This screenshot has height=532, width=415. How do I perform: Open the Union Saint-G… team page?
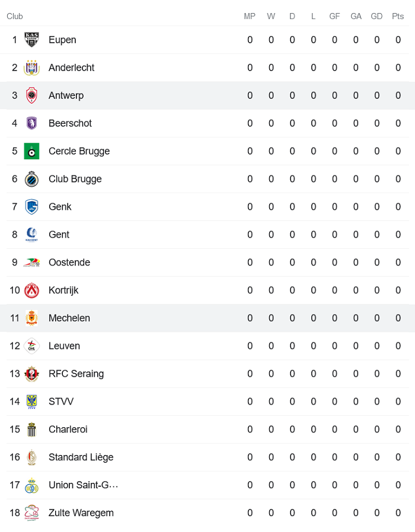[x=83, y=485]
